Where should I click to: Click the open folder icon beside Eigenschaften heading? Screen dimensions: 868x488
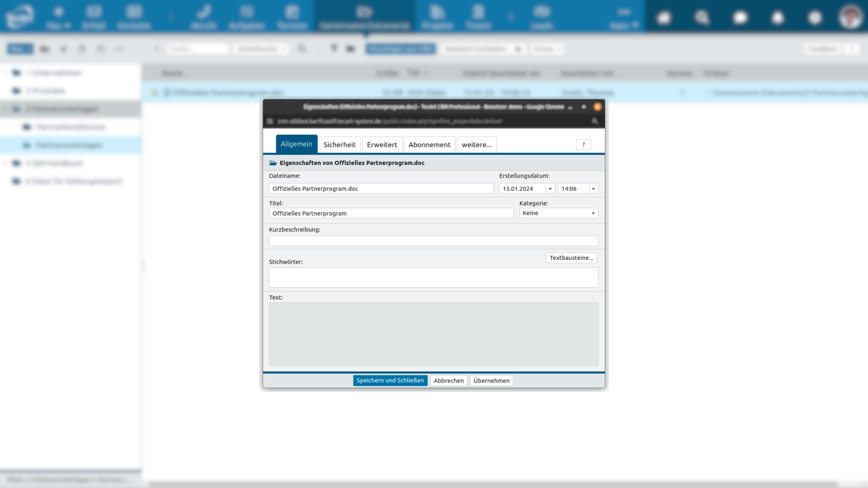[273, 163]
